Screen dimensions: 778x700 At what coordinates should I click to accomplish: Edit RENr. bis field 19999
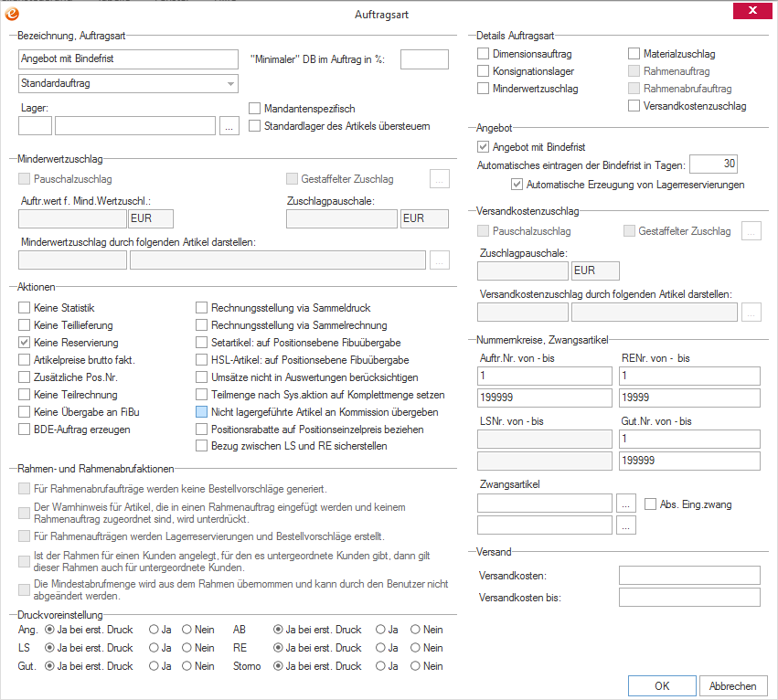pyautogui.click(x=689, y=398)
